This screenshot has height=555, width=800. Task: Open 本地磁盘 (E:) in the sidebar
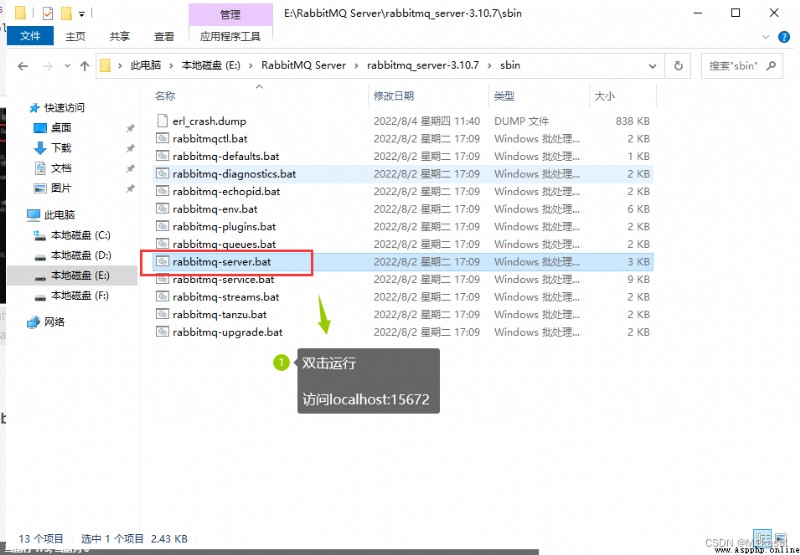coord(81,275)
